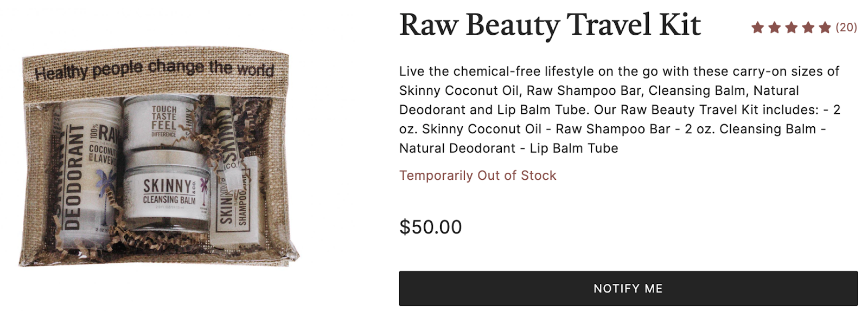Click the "Healthy people change the world" bag text
Viewport: 868px width, 318px height.
155,69
